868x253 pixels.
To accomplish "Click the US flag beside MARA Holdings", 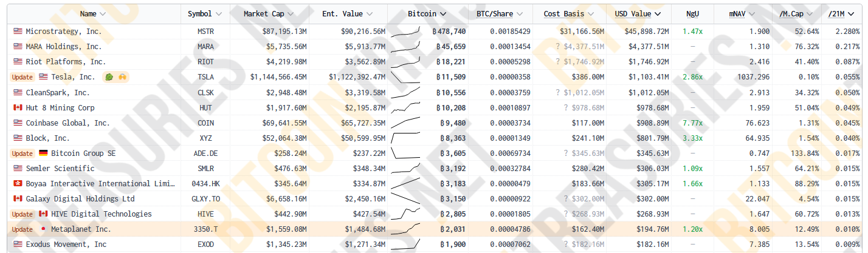I will click(18, 46).
